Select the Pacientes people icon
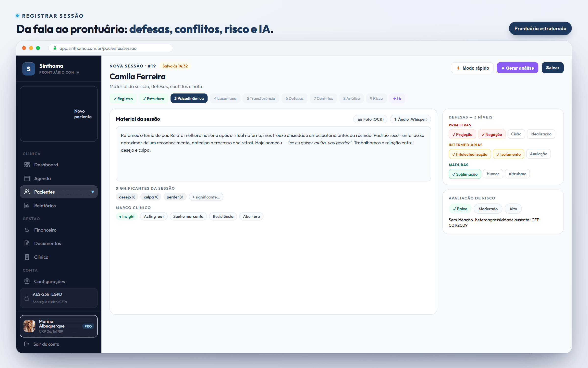 pyautogui.click(x=27, y=192)
